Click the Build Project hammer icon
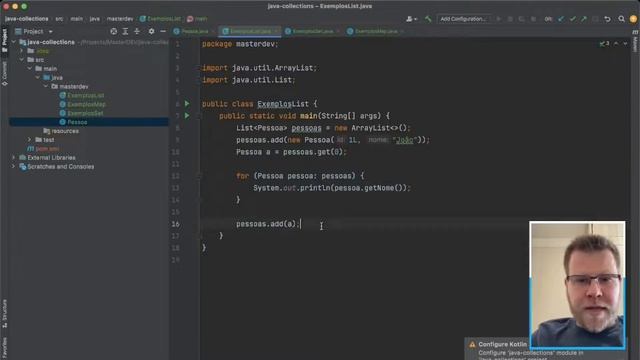This screenshot has width=640, height=360. pos(428,19)
